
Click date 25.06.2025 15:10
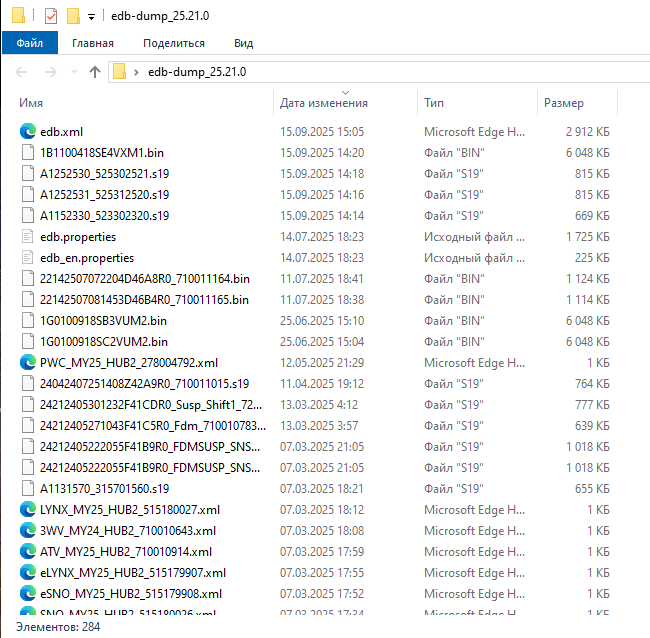pos(322,321)
